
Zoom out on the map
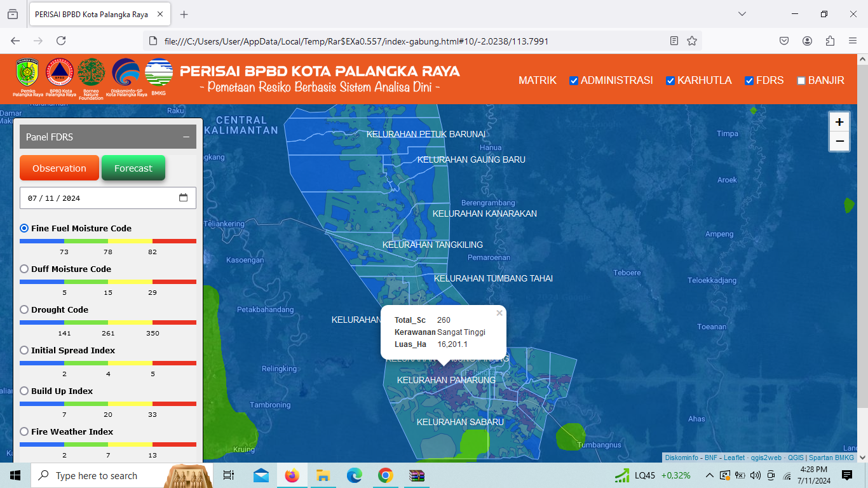pos(839,141)
